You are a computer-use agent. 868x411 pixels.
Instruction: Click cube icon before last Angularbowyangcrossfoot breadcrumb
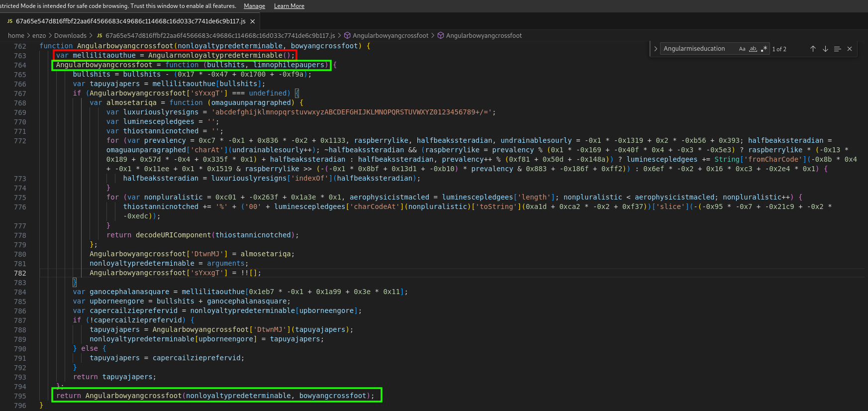click(x=441, y=36)
